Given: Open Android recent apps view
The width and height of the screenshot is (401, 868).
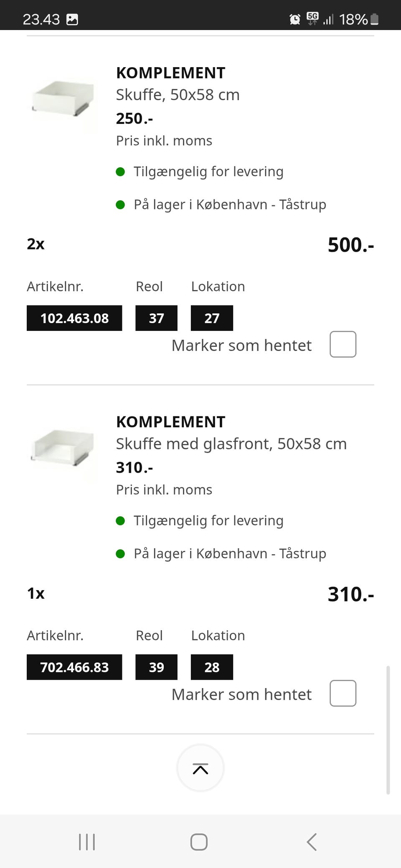Looking at the screenshot, I should [87, 842].
